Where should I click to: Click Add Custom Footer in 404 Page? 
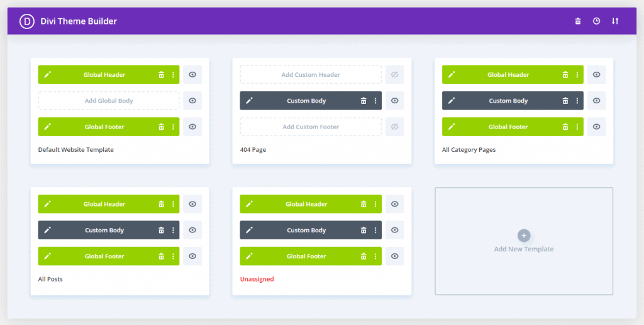[311, 127]
